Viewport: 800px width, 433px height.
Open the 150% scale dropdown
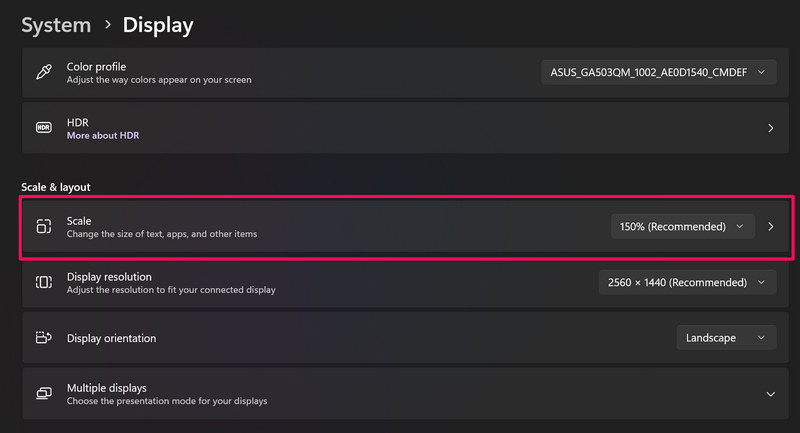(681, 226)
